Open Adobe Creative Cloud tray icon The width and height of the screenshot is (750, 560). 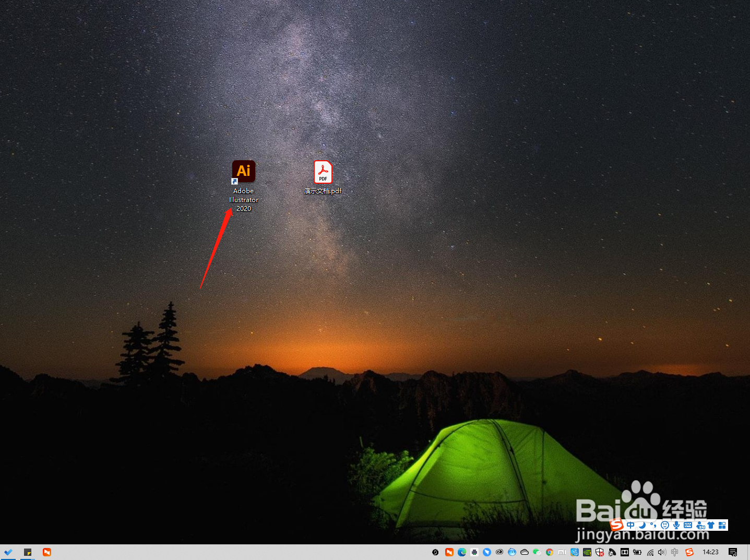click(499, 552)
